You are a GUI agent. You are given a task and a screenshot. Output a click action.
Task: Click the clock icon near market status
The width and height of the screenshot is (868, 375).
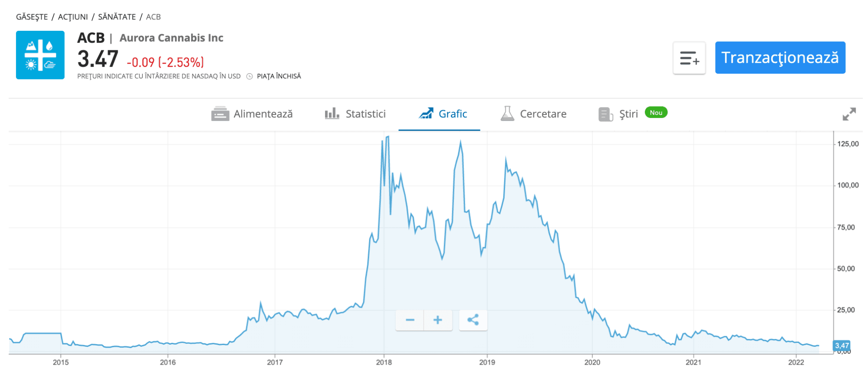coord(250,76)
